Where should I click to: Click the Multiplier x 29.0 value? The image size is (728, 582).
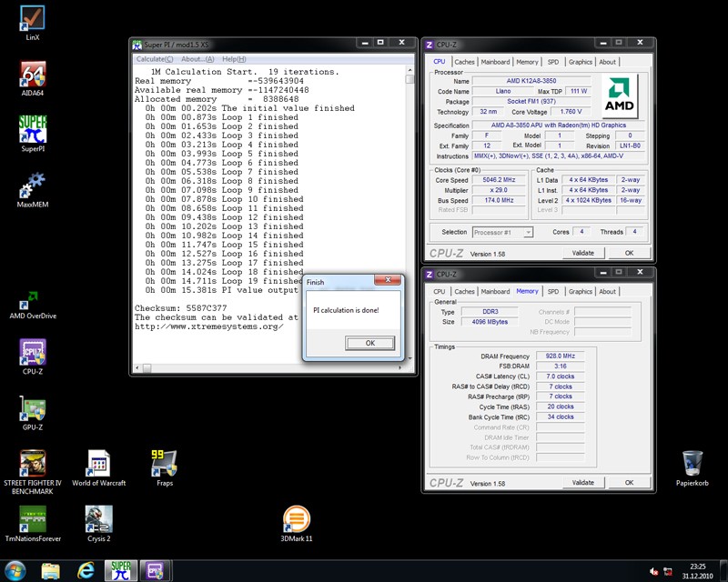(499, 190)
